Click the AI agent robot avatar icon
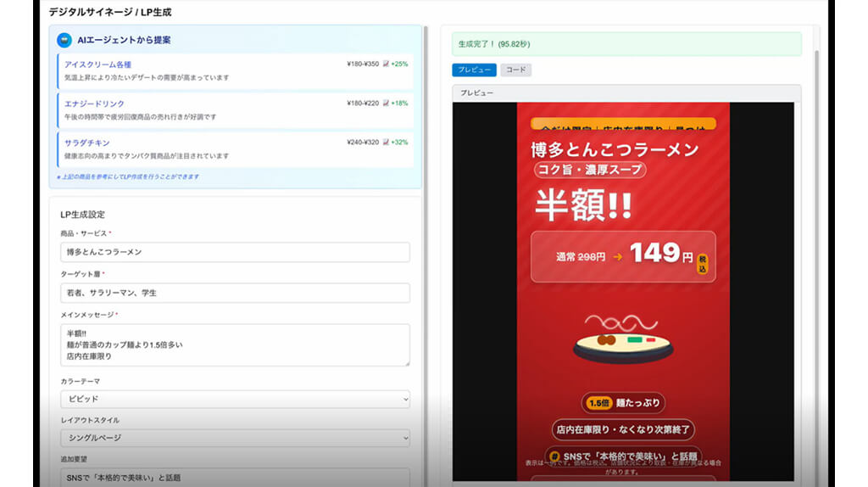The height and width of the screenshot is (487, 868). 64,40
